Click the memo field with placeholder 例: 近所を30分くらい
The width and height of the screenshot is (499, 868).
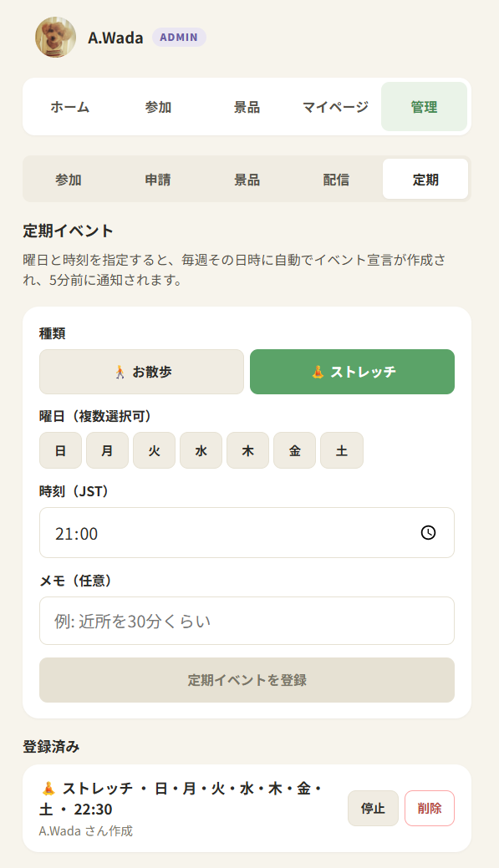247,621
